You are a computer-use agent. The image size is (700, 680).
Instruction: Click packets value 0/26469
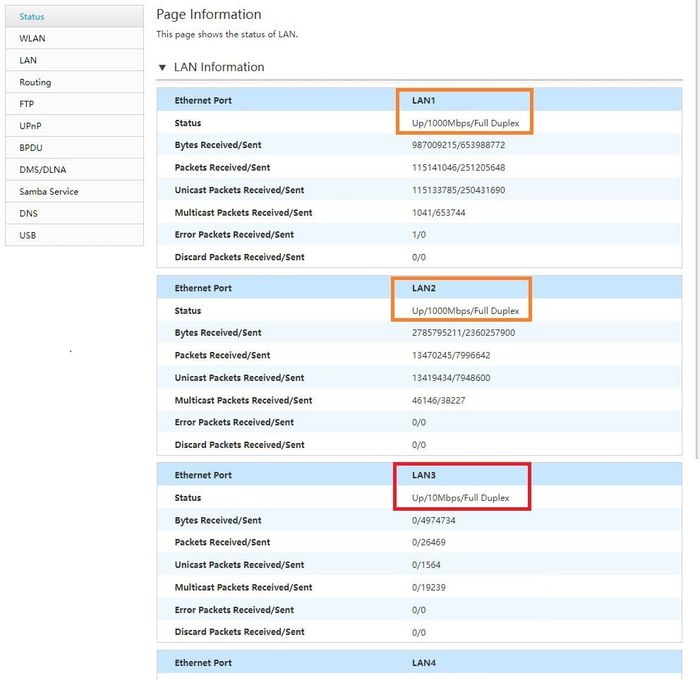(x=429, y=542)
